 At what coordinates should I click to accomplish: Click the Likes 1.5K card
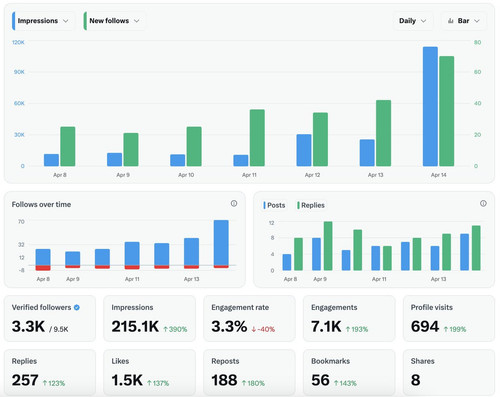[149, 372]
